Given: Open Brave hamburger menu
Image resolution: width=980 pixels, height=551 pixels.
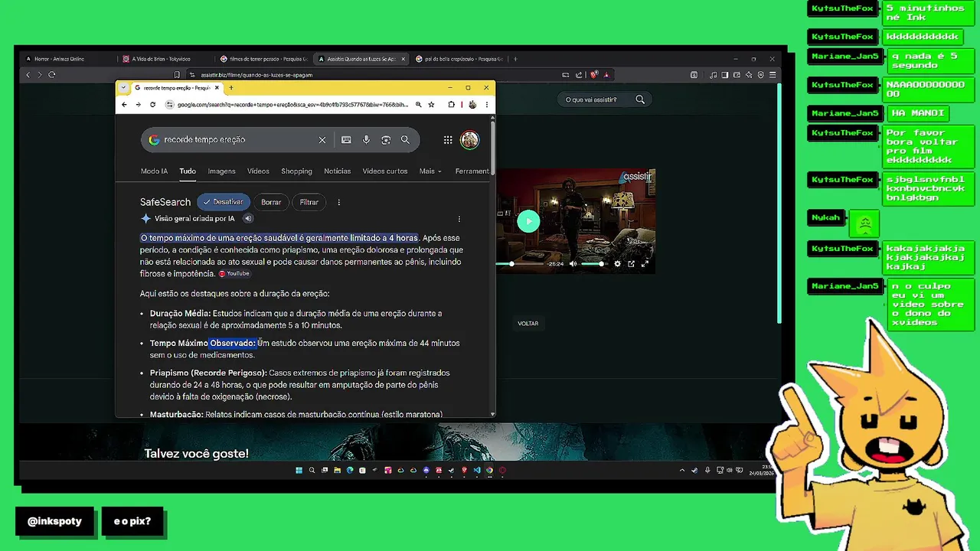Looking at the screenshot, I should pos(773,75).
